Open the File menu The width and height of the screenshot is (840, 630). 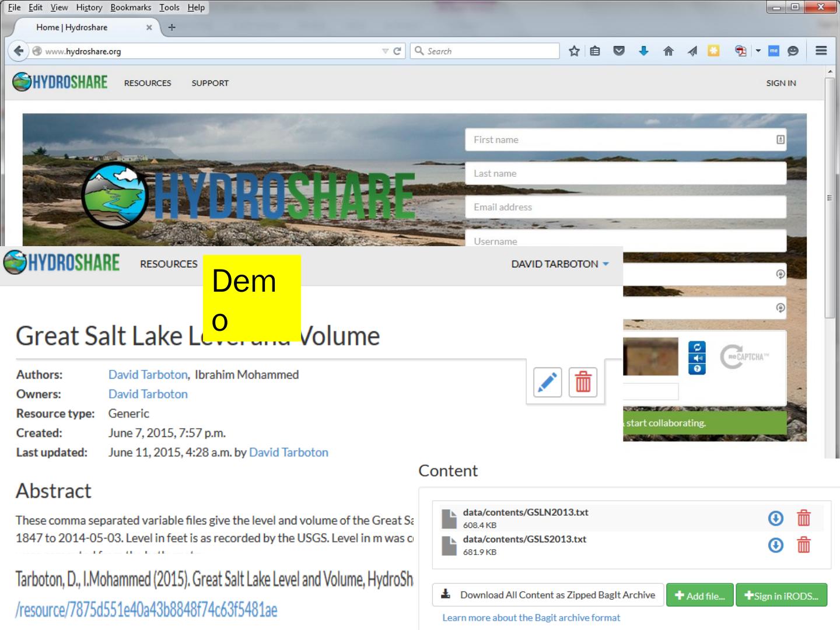coord(15,8)
